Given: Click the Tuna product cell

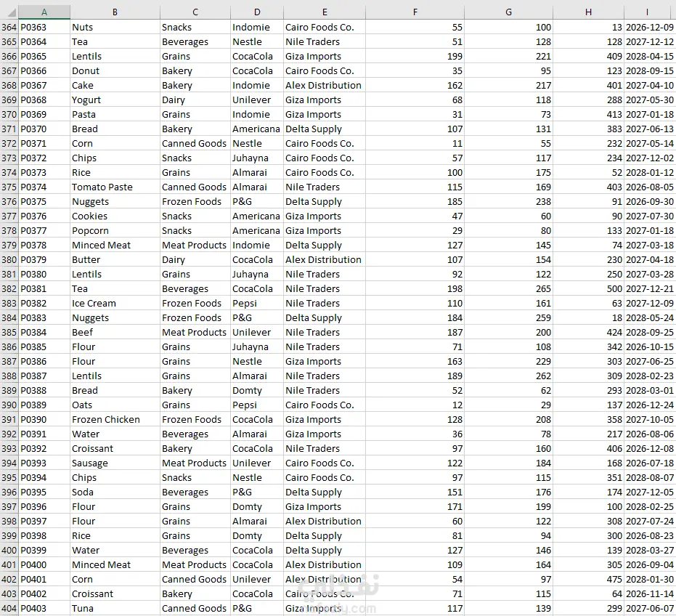Looking at the screenshot, I should 115,608.
